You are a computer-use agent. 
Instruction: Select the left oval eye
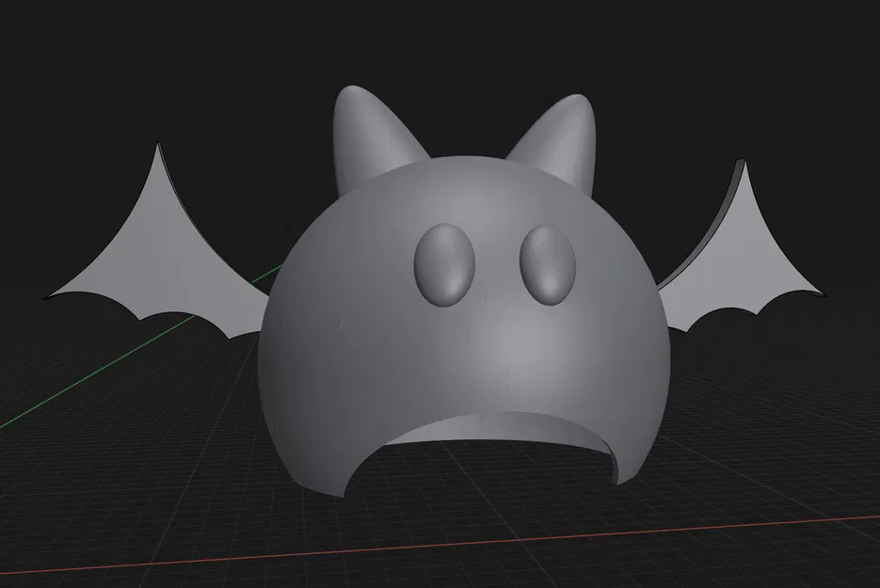coord(444,264)
